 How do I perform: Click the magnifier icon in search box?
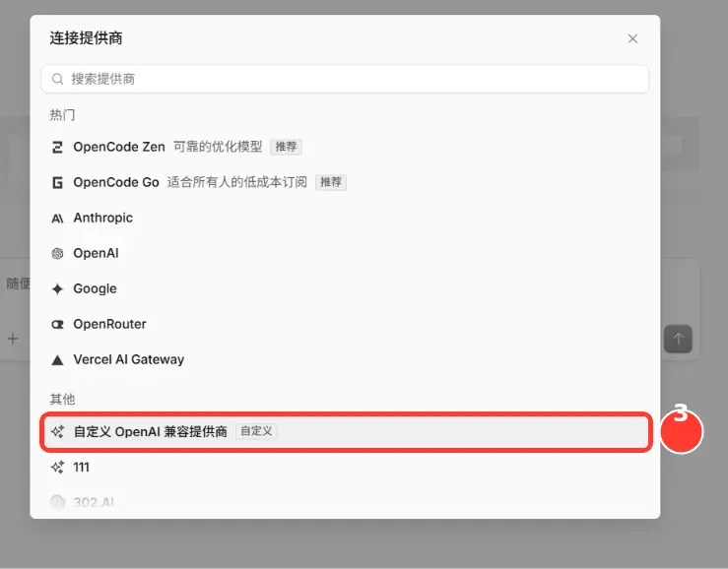click(57, 79)
